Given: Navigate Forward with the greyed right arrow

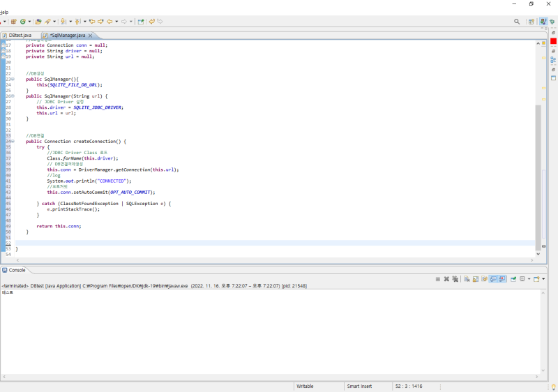Looking at the screenshot, I should click(x=124, y=22).
